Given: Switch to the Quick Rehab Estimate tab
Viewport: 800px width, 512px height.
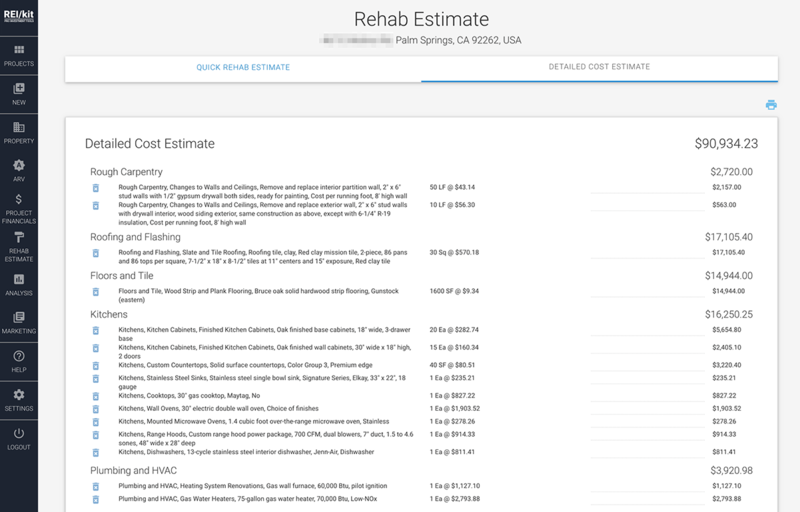Looking at the screenshot, I should click(x=242, y=67).
